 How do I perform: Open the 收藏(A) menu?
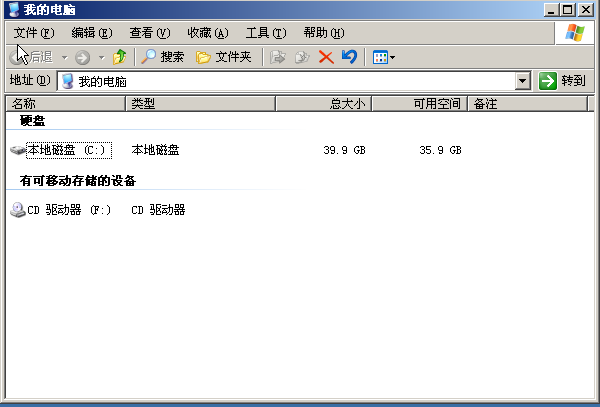(208, 33)
